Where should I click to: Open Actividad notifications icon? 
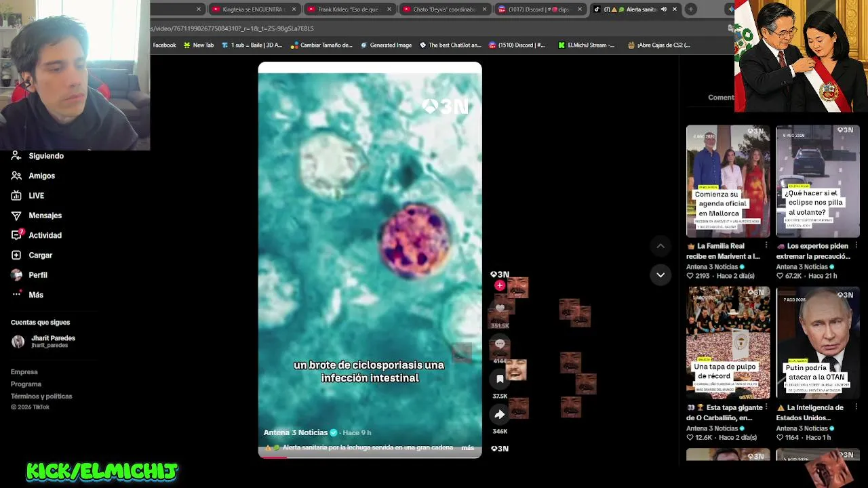(16, 235)
